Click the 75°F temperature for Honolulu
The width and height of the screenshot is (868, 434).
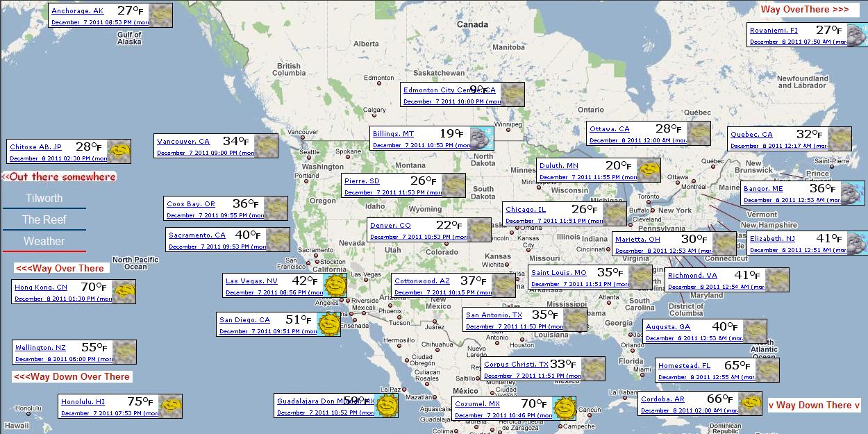tap(140, 401)
